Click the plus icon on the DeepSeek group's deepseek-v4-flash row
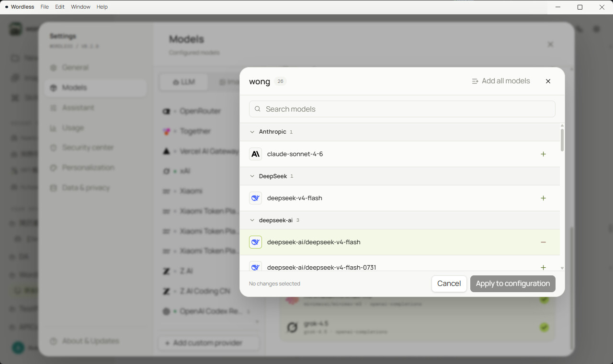Viewport: 613px width, 364px height. 543,198
